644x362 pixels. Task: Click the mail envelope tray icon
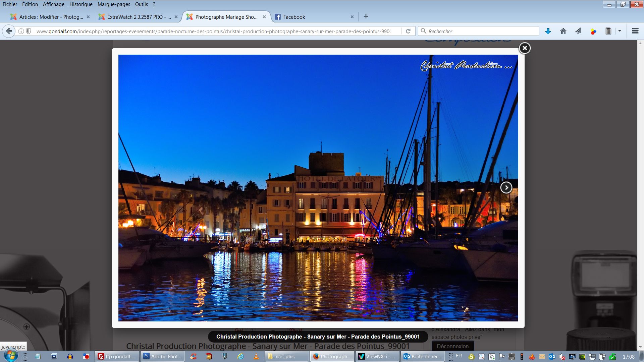pyautogui.click(x=542, y=357)
